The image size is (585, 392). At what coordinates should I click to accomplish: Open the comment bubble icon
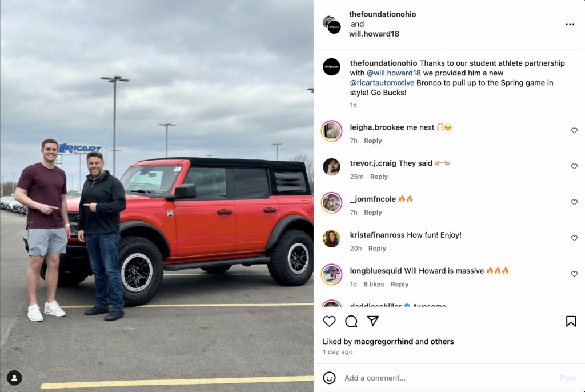351,321
